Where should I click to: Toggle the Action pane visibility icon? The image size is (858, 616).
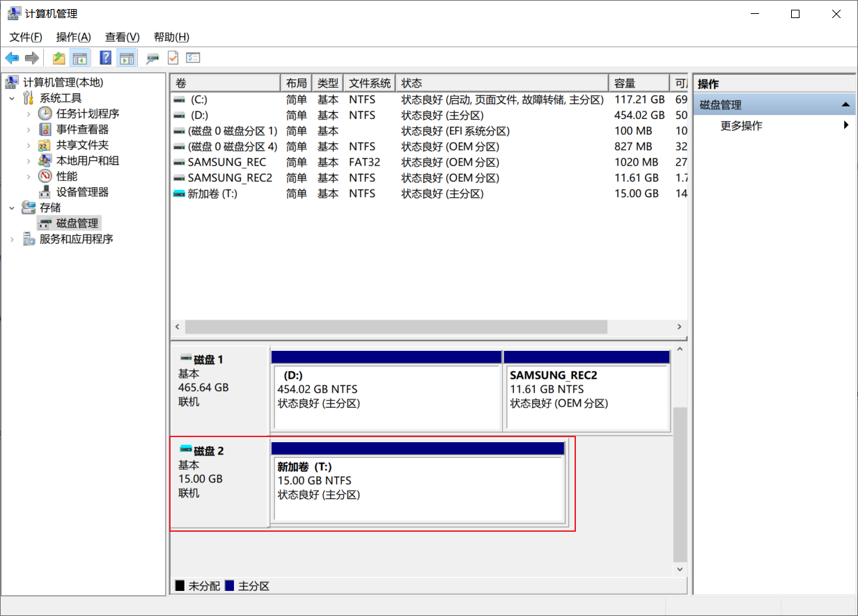coord(127,58)
